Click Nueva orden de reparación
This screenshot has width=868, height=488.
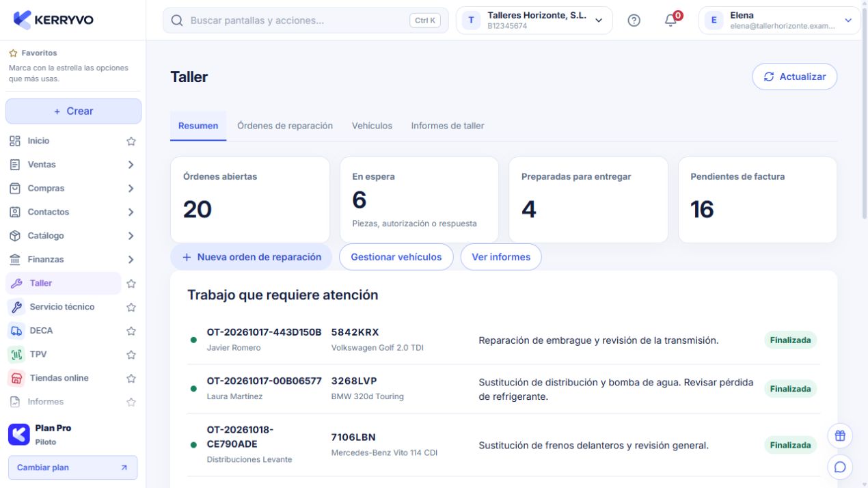point(251,257)
